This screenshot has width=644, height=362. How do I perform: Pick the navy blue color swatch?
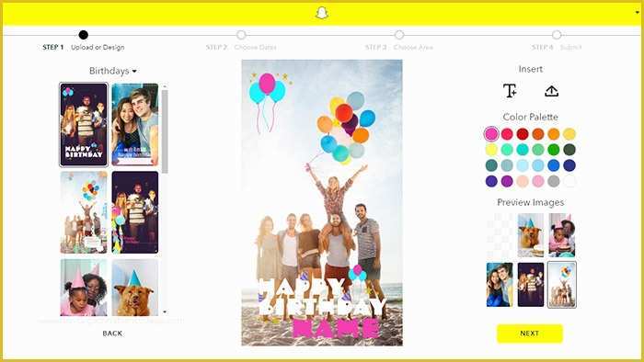(569, 165)
